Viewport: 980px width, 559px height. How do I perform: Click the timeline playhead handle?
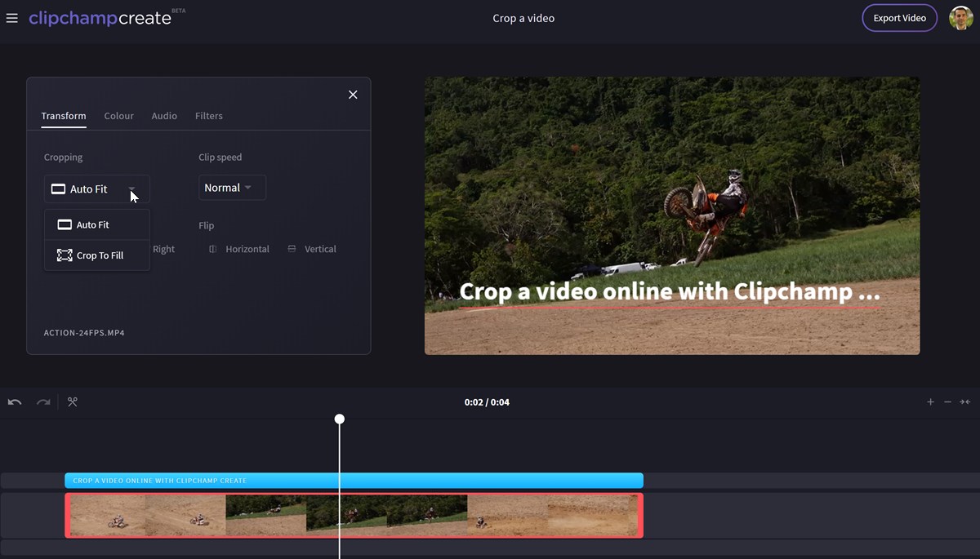(x=340, y=419)
